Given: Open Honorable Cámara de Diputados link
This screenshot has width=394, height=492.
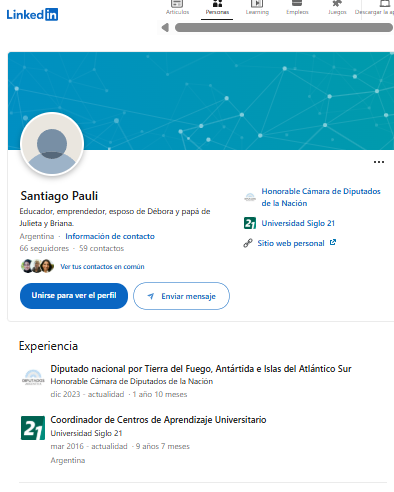Looking at the screenshot, I should pos(321,197).
